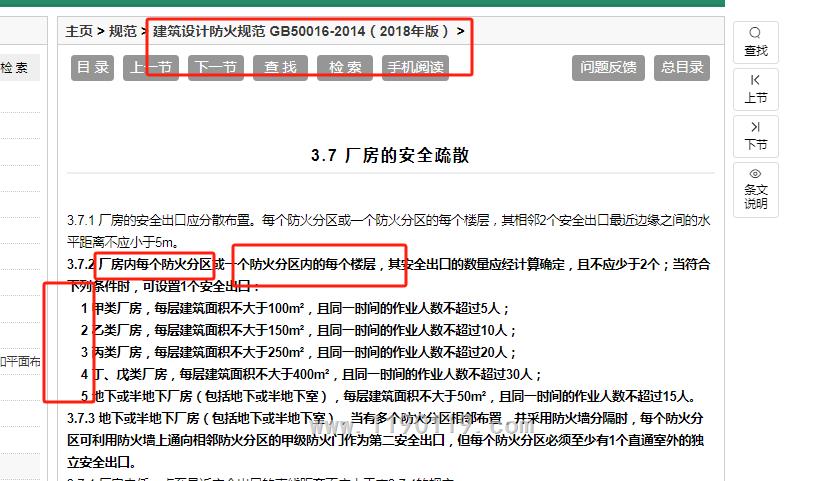Open the 目录 table of contents button
The width and height of the screenshot is (827, 481).
[x=93, y=68]
